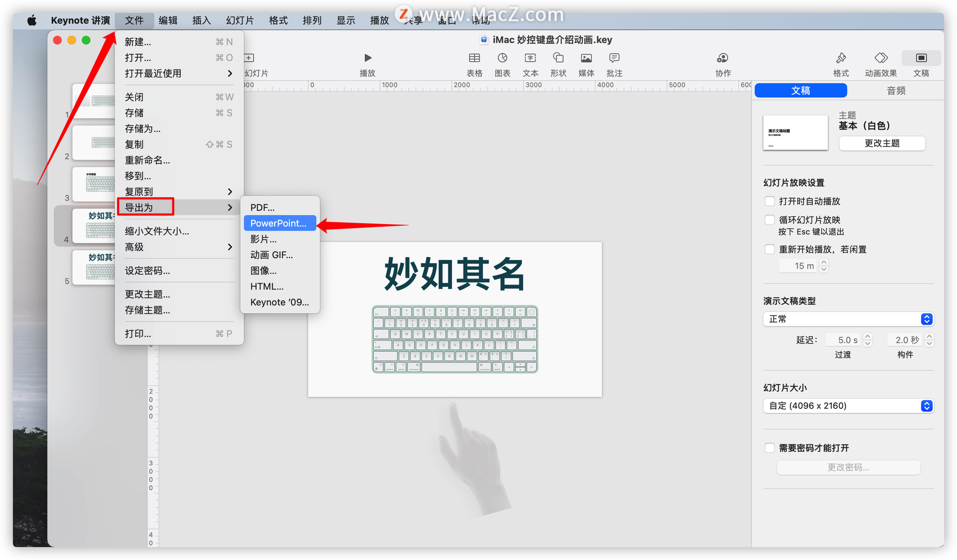Enable 打开时自动播放 checkbox

(x=770, y=201)
